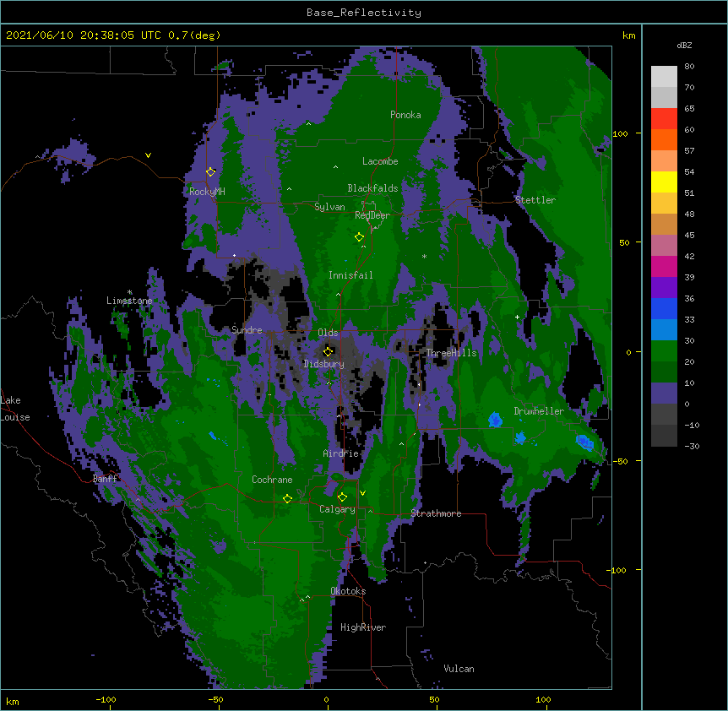The width and height of the screenshot is (728, 711).
Task: Click the Calgary city label
Action: (x=337, y=509)
